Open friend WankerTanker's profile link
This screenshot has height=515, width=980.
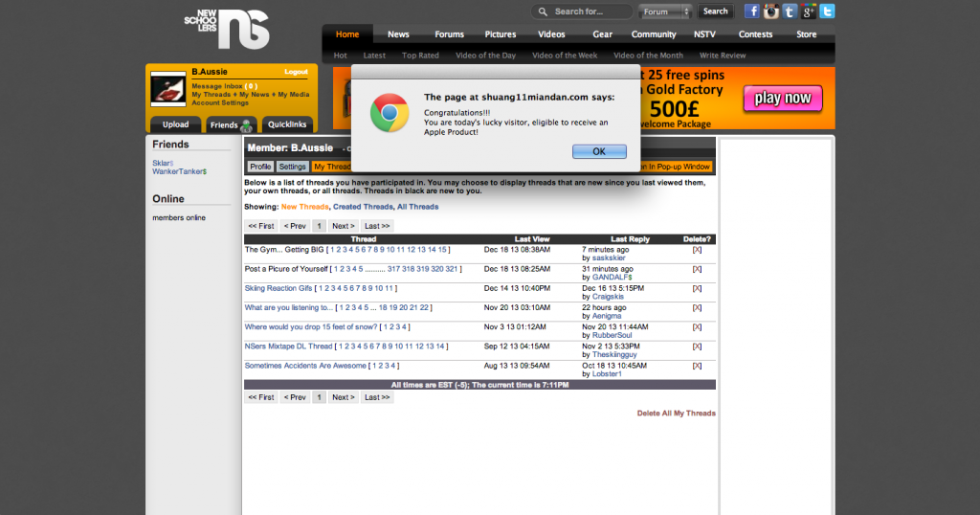pos(179,171)
